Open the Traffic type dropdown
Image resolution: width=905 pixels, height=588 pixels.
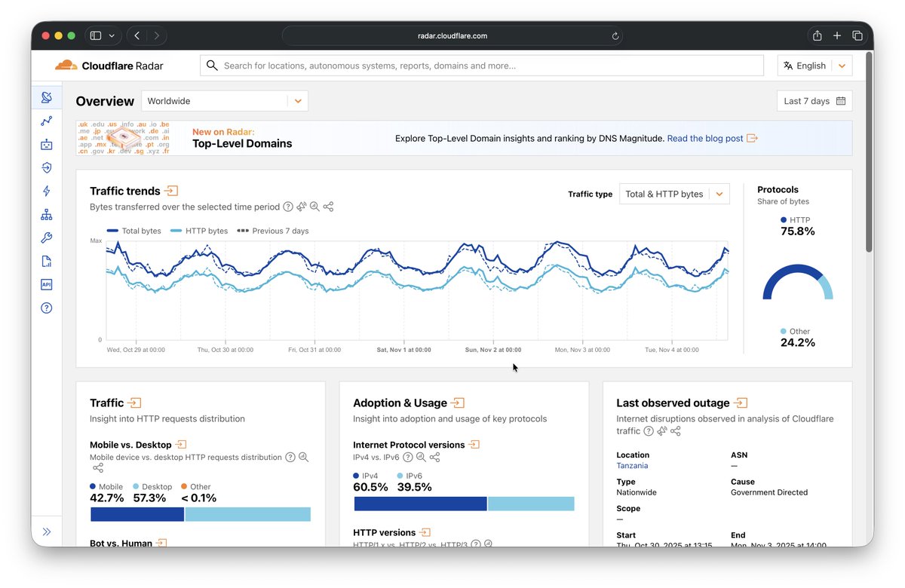tap(674, 194)
